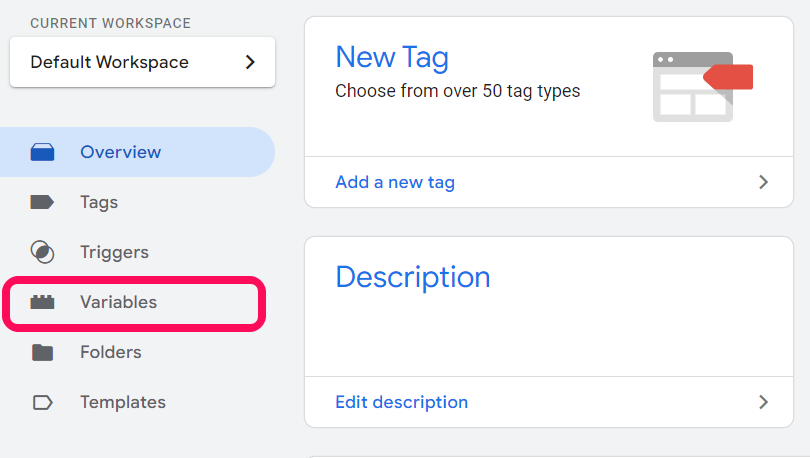
Task: Open the Default Workspace selector
Action: [142, 62]
